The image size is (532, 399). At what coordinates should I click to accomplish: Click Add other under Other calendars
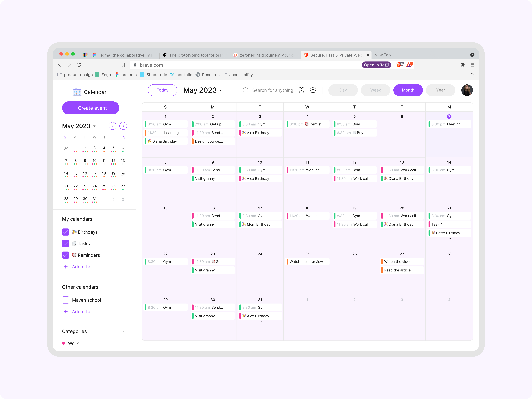(82, 312)
